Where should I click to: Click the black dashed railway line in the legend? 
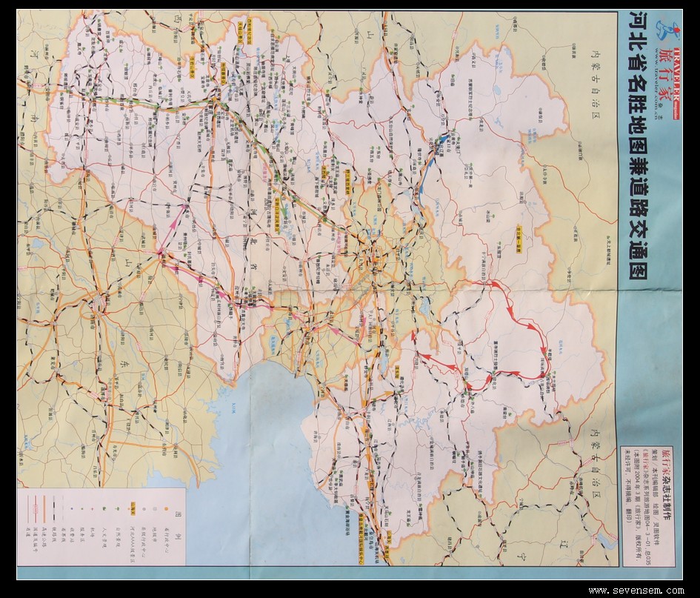click(55, 510)
